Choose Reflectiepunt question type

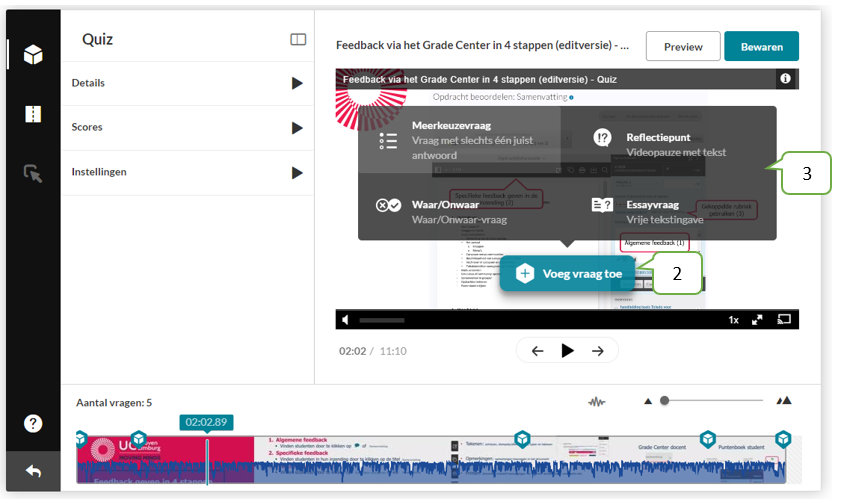(668, 140)
